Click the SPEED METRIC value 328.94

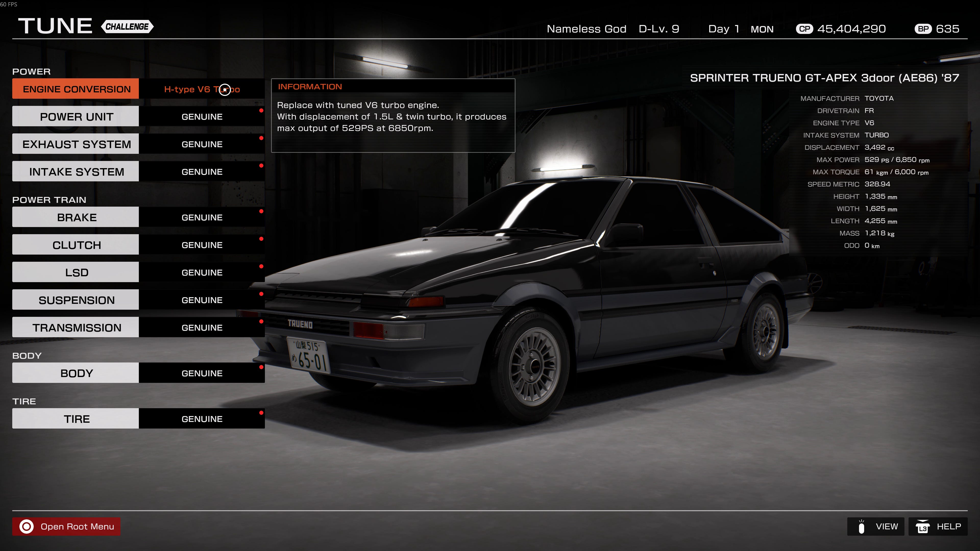tap(877, 184)
